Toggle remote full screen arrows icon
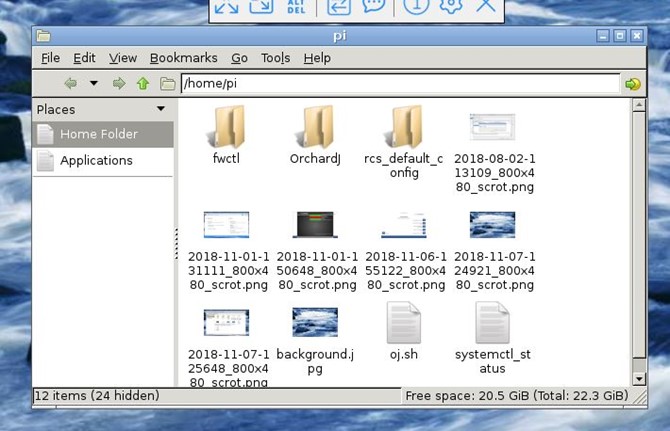This screenshot has width=670, height=431. 226,6
